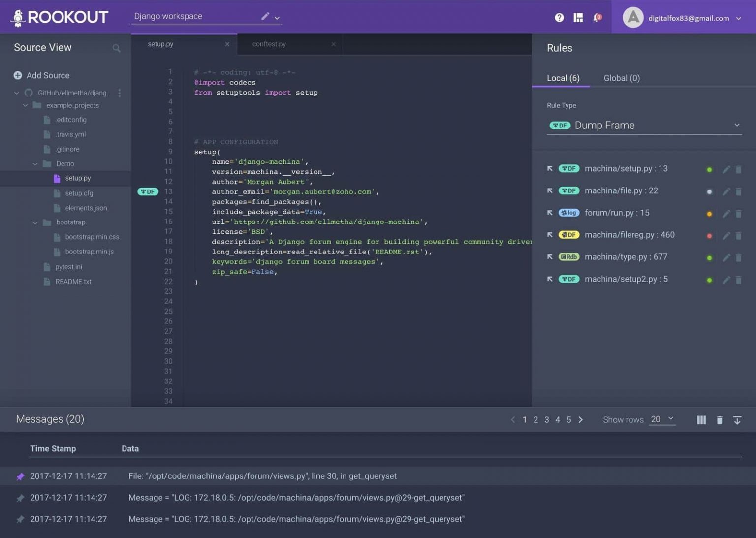This screenshot has width=756, height=538.
Task: Toggle status dot of machina/file.py : 22
Action: point(709,192)
